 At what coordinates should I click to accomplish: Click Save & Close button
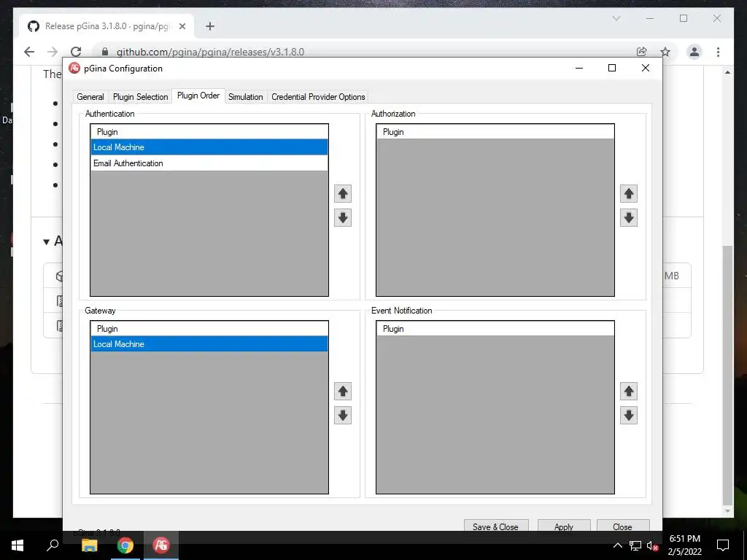495,526
